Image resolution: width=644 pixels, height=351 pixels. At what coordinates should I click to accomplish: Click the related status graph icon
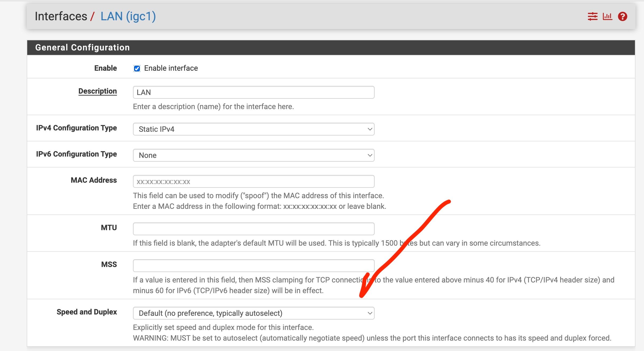[x=607, y=17]
